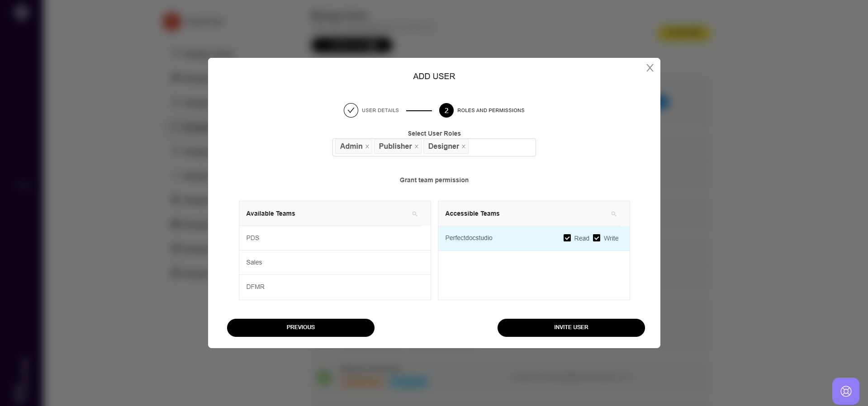Screen dimensions: 868x406
Task: Click the step 2 circle indicator
Action: pos(446,110)
